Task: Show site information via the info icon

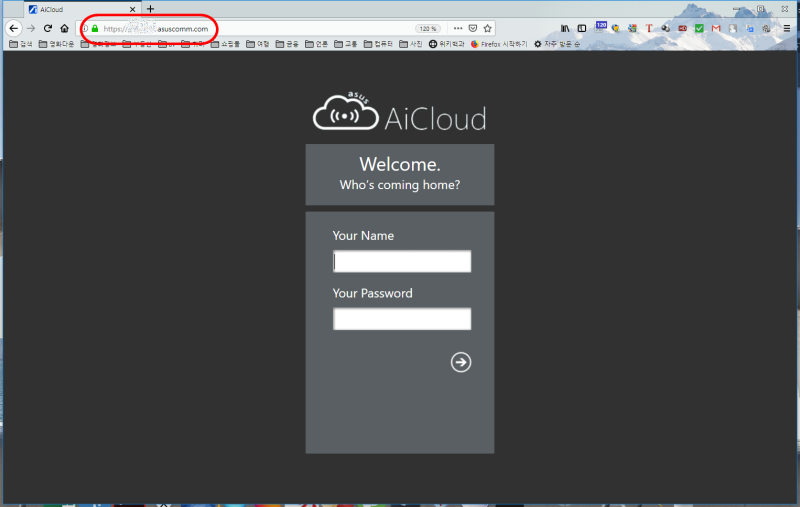Action: coord(85,29)
